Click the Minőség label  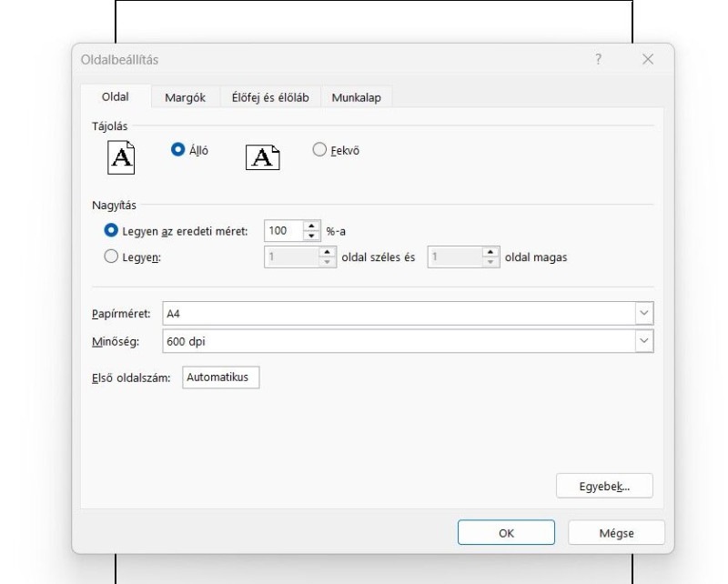[x=116, y=342]
